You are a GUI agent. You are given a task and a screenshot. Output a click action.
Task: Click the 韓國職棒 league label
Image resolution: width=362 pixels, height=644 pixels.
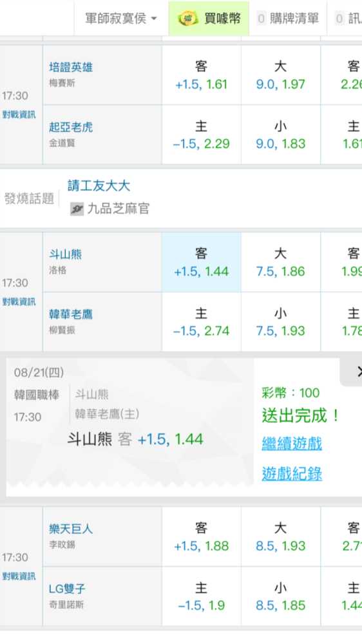(x=37, y=395)
